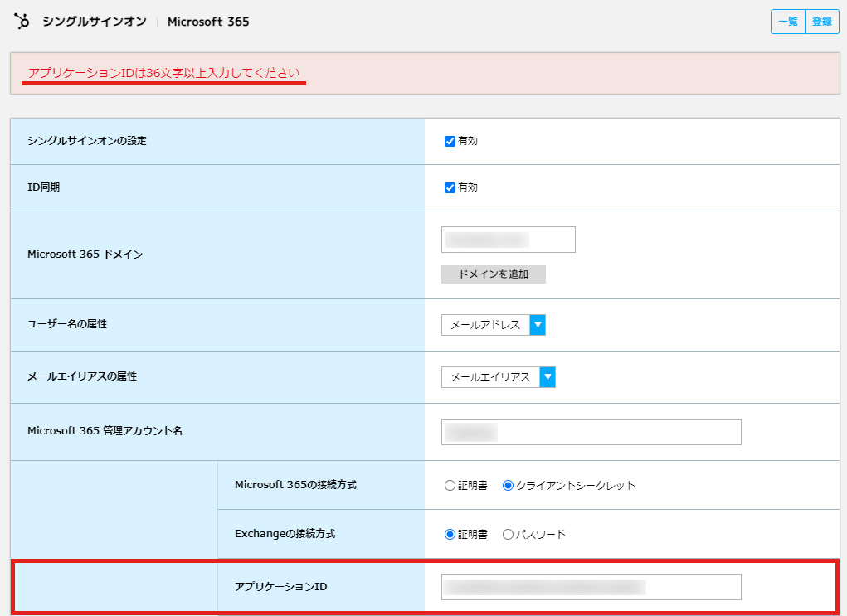Click the シングルサインオン header title
This screenshot has height=616, width=847.
coord(95,22)
